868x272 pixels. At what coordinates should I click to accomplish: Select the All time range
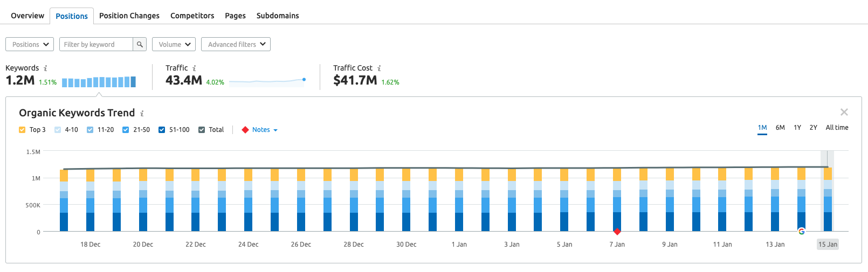pos(837,128)
